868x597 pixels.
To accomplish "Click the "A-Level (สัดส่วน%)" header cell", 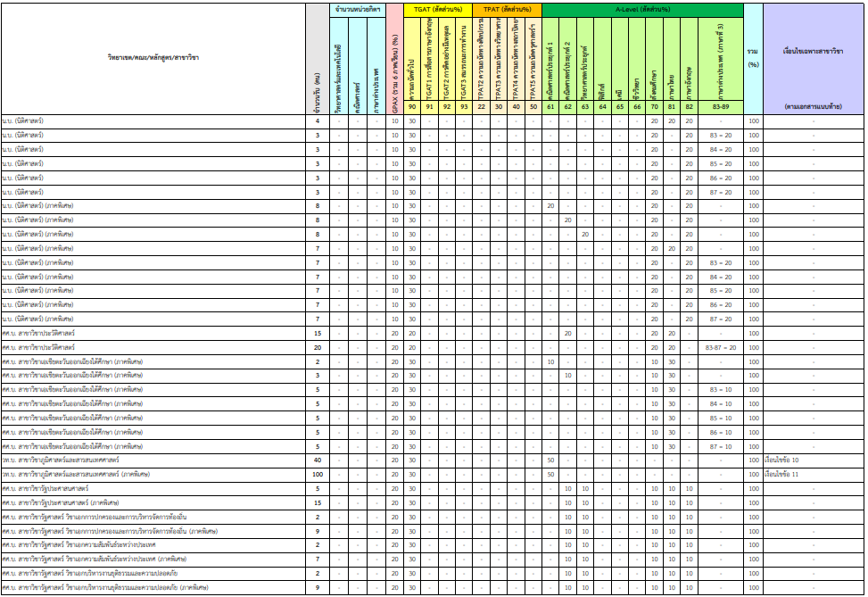I will pyautogui.click(x=642, y=10).
